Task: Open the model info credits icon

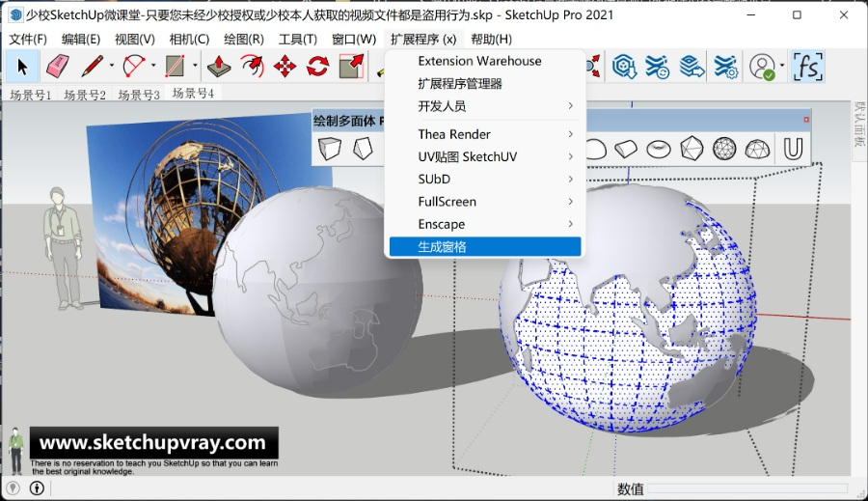Action: (37, 487)
